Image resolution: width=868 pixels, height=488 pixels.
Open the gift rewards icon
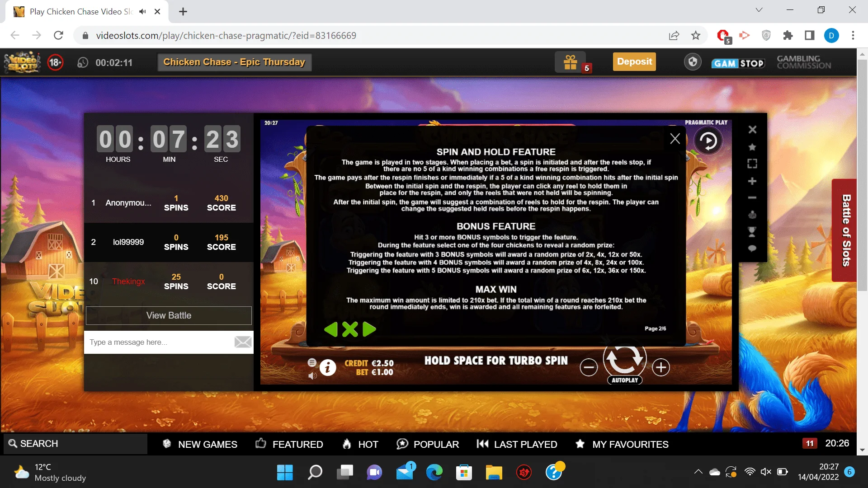[x=571, y=62]
